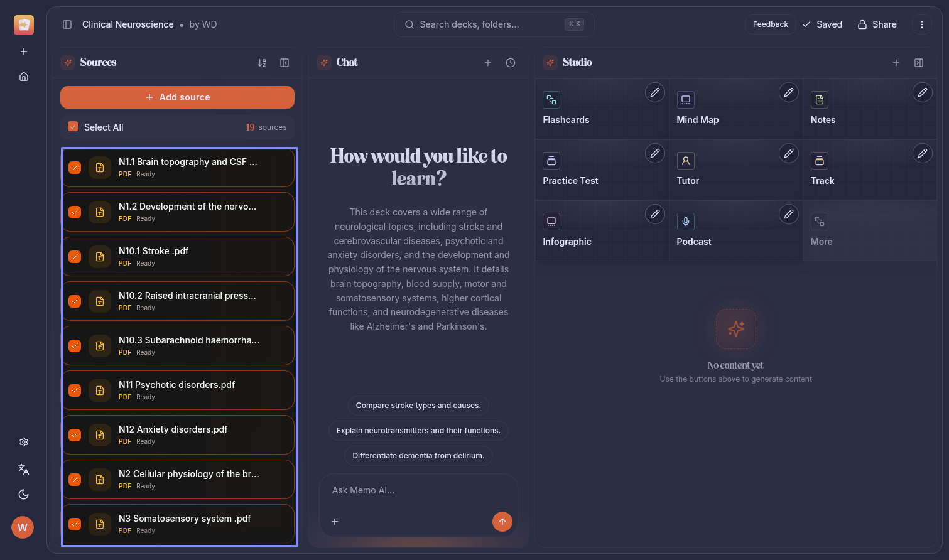Viewport: 949px width, 560px height.
Task: Collapse the Studio panel
Action: 919,63
